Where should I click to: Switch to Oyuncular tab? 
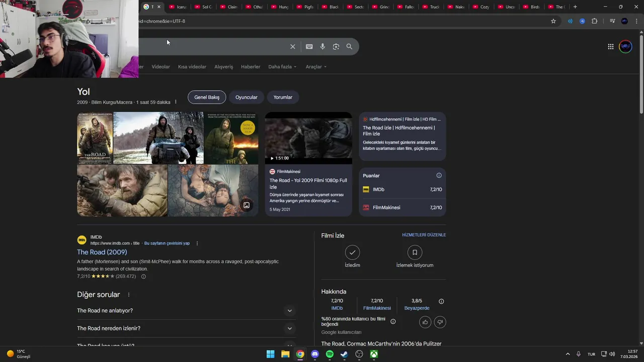tap(247, 97)
